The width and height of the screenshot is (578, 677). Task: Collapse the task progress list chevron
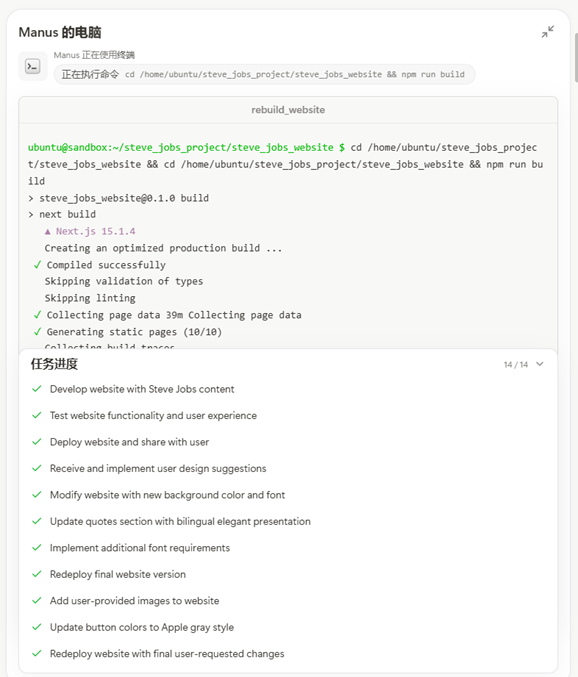click(x=540, y=364)
